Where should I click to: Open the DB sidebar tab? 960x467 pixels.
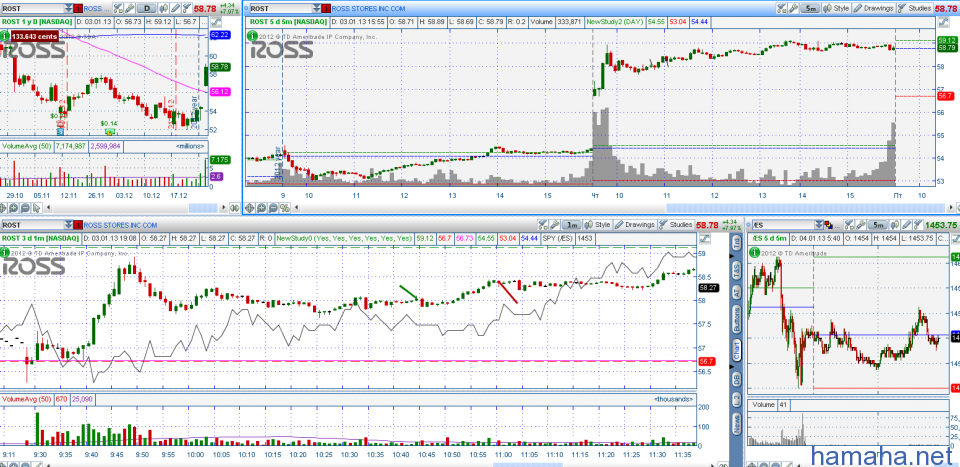click(x=737, y=379)
